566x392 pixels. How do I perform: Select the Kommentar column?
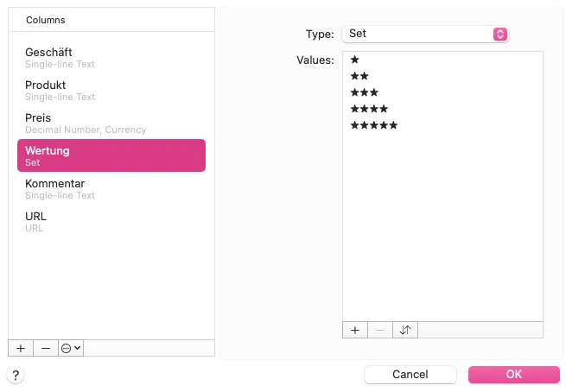111,188
